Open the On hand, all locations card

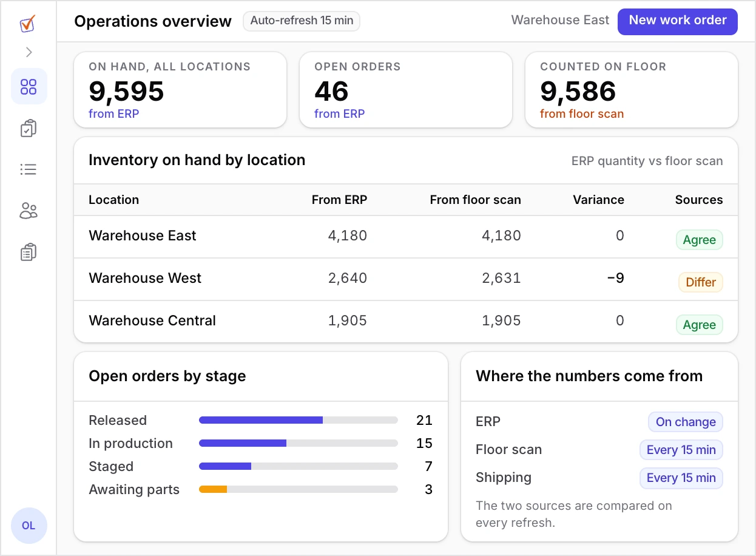point(180,90)
